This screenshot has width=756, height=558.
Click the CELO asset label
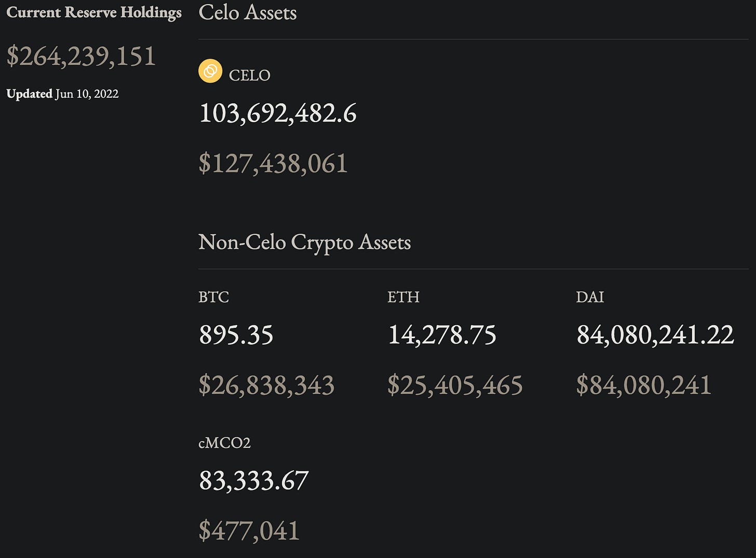click(250, 75)
